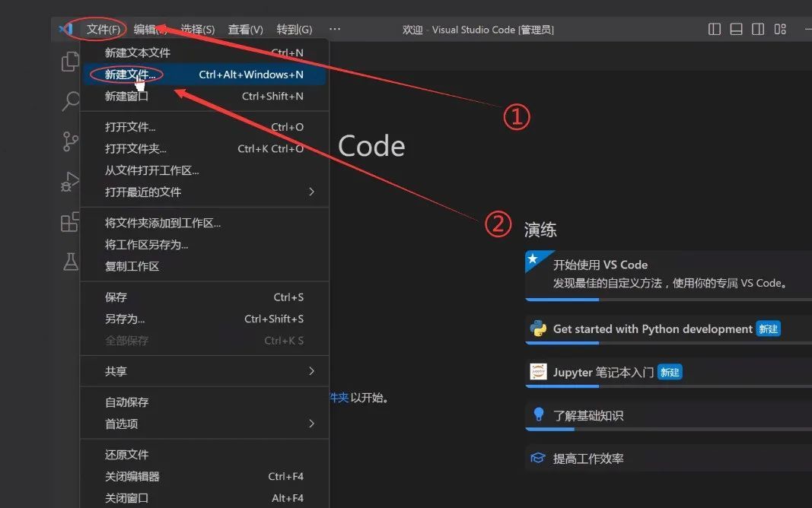Click progress bar under 了解基础知识
This screenshot has height=508, width=812.
click(x=669, y=430)
